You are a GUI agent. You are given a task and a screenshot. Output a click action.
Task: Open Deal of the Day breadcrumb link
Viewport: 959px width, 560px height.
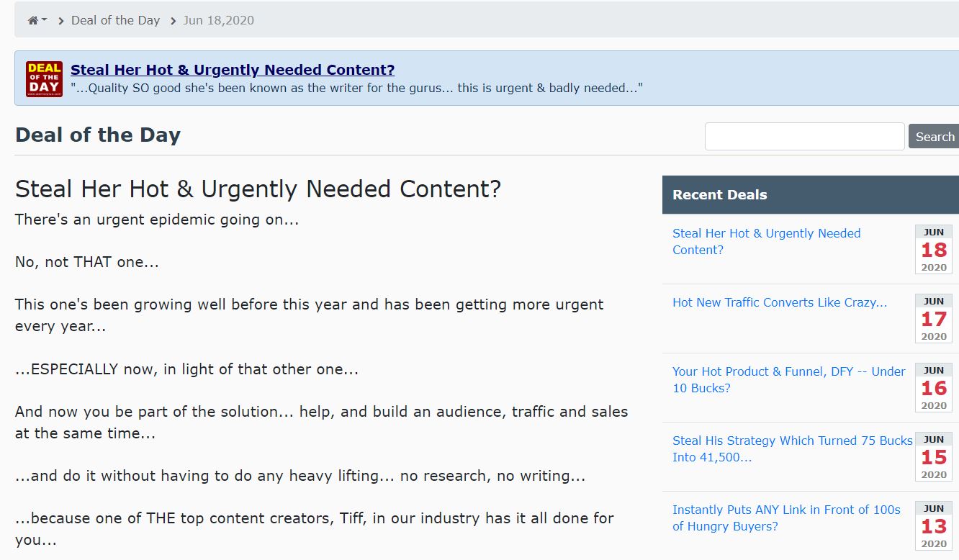[115, 20]
